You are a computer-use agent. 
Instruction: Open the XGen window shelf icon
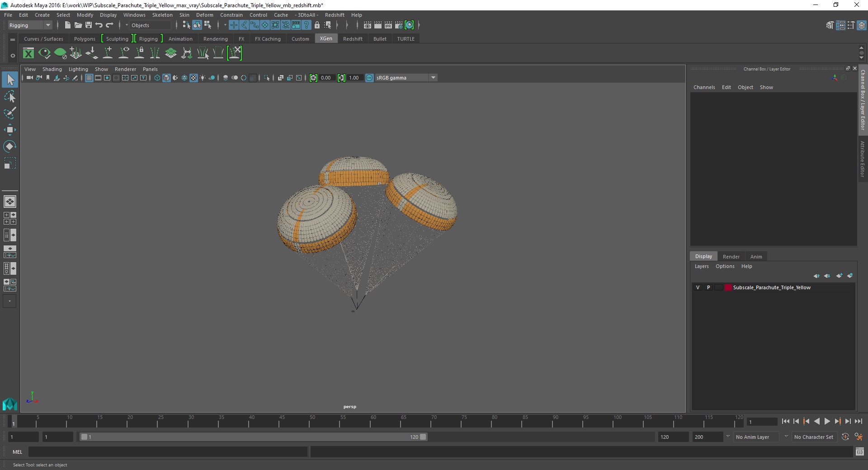[28, 53]
